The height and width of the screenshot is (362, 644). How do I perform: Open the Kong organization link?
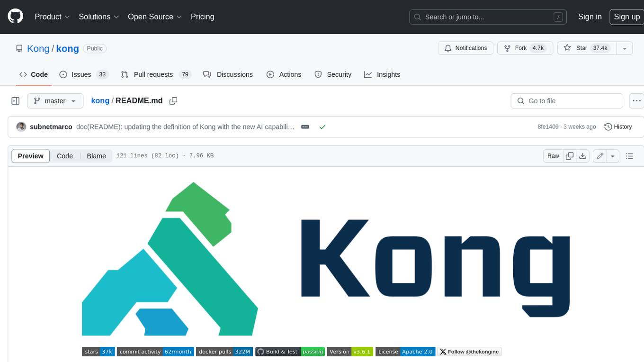click(x=38, y=48)
